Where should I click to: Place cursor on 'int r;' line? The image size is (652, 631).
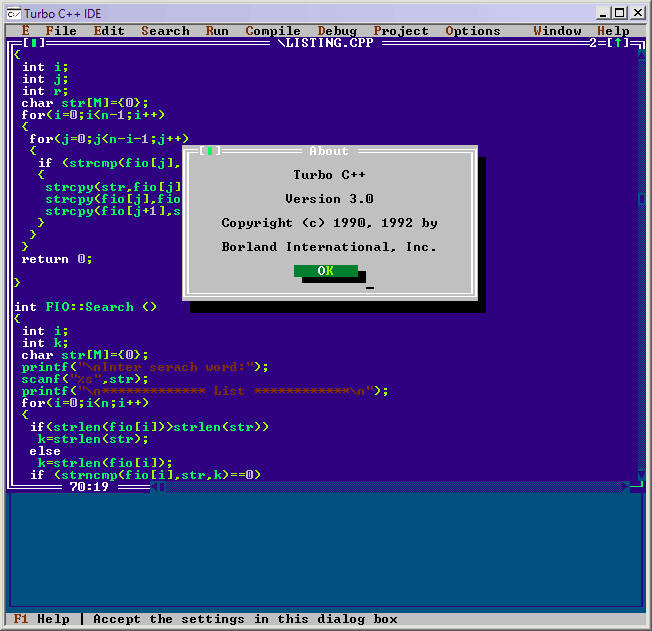pyautogui.click(x=45, y=91)
